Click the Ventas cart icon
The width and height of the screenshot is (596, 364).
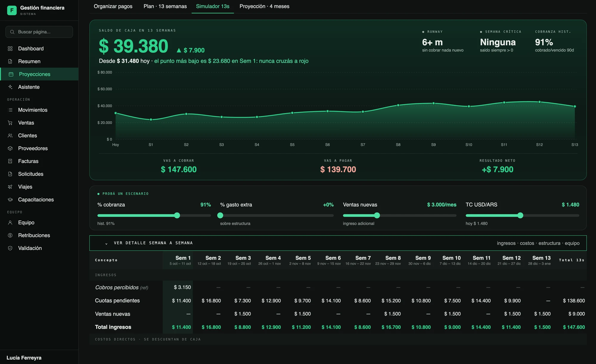pyautogui.click(x=10, y=123)
